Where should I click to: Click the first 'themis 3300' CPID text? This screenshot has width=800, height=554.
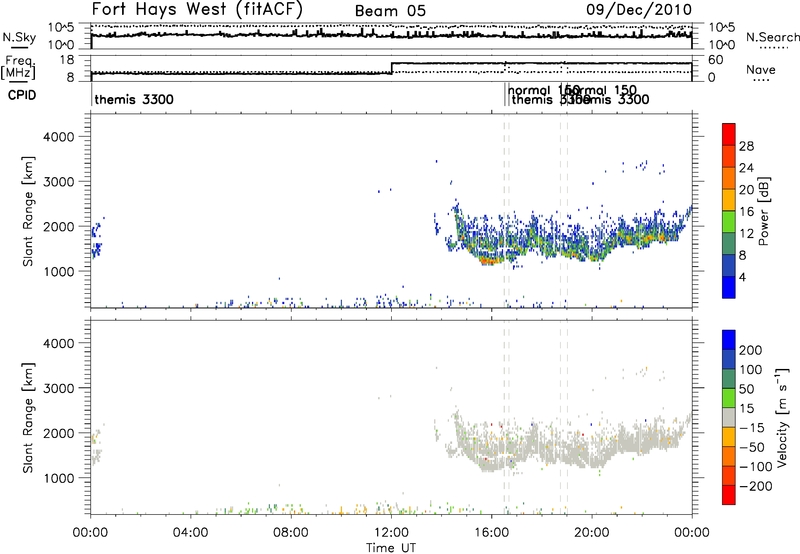134,99
